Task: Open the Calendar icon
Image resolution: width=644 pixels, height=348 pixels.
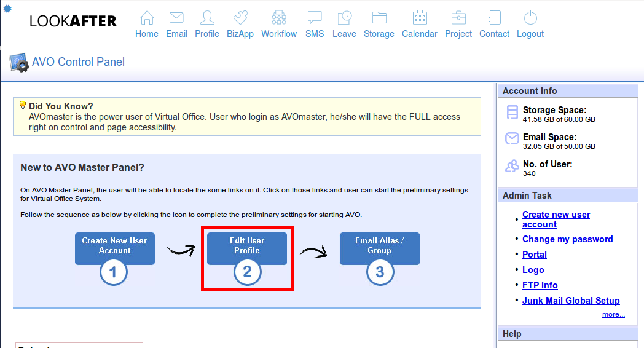Action: tap(420, 18)
